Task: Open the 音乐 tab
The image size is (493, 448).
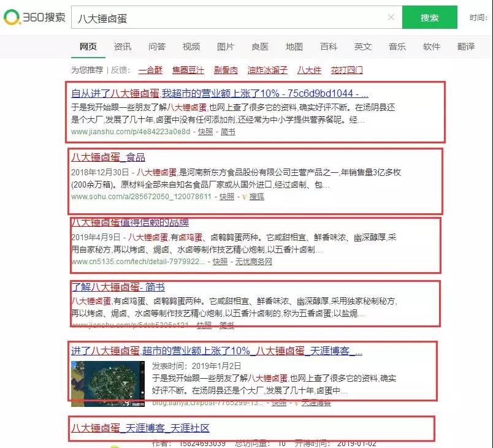Action: (x=397, y=47)
